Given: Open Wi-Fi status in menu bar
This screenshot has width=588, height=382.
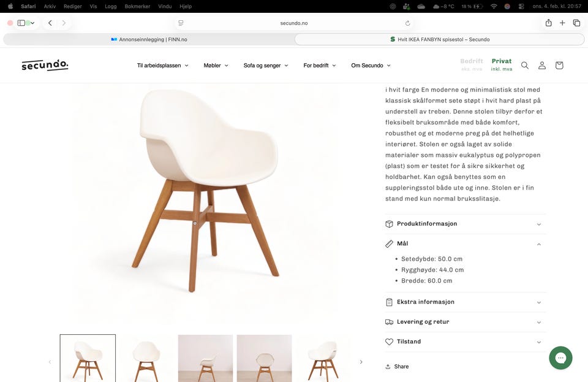Looking at the screenshot, I should coord(494,6).
